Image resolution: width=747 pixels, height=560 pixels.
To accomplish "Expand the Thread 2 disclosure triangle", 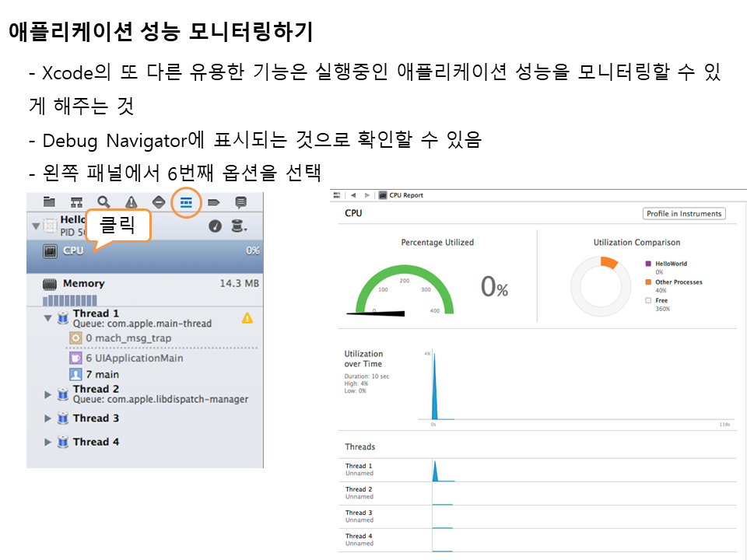I will pos(48,394).
